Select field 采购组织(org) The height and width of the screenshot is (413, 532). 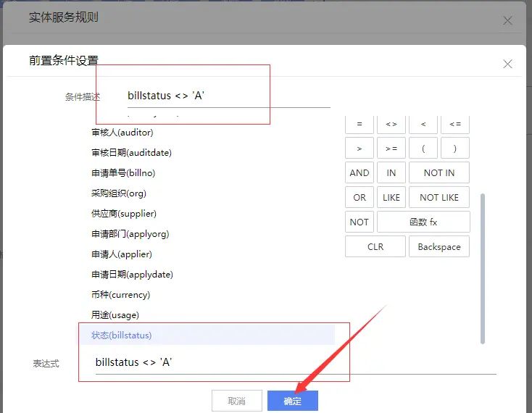[119, 193]
